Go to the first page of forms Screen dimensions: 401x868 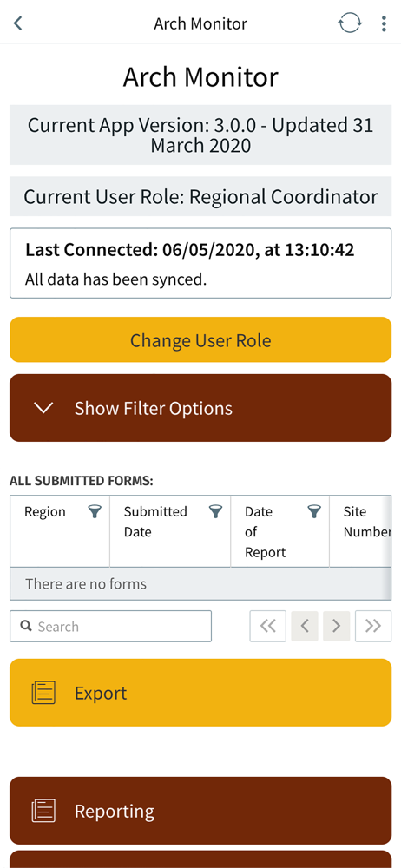tap(268, 626)
